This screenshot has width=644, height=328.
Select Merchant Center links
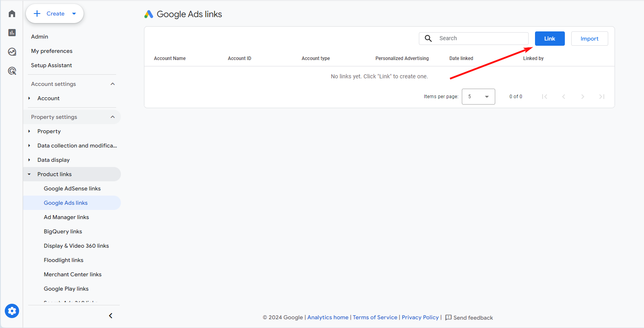(72, 274)
